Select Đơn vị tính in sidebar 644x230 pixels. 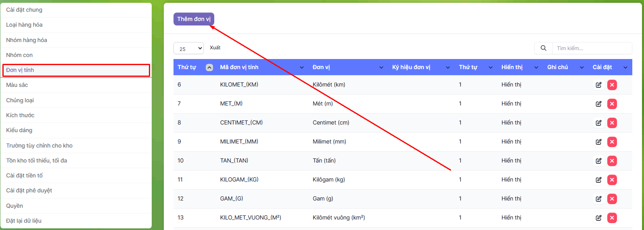76,70
